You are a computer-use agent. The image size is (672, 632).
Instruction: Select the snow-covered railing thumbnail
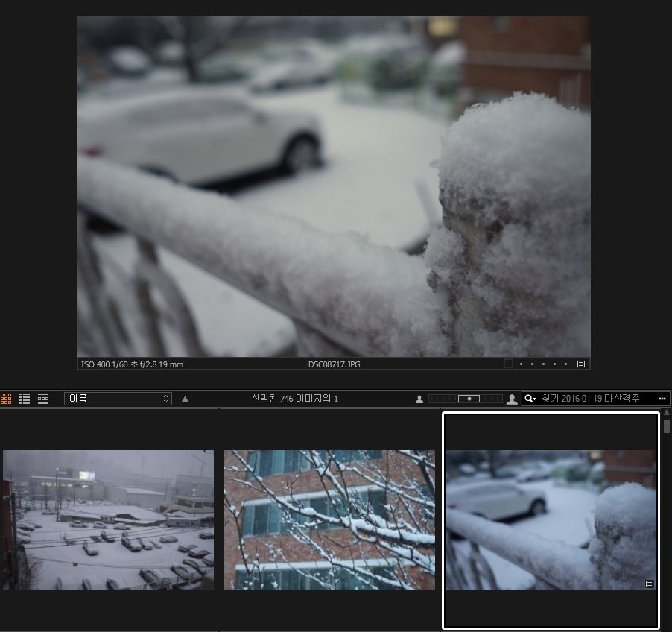coord(551,520)
